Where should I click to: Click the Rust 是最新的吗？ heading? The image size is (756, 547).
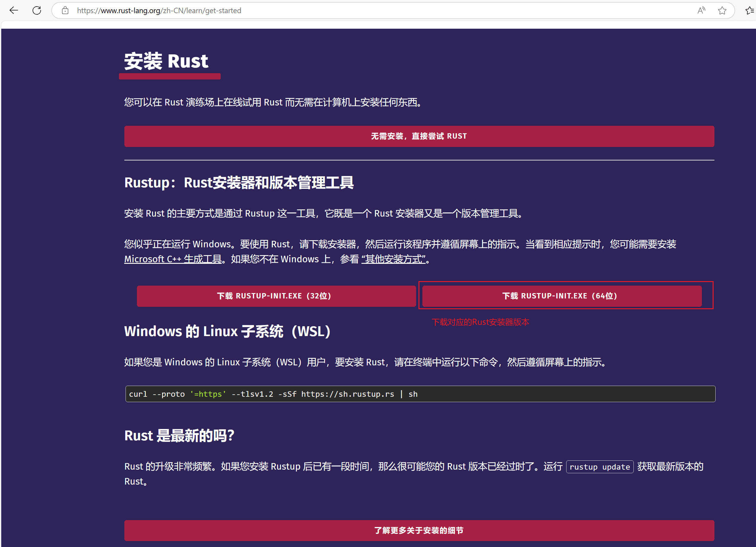[179, 436]
